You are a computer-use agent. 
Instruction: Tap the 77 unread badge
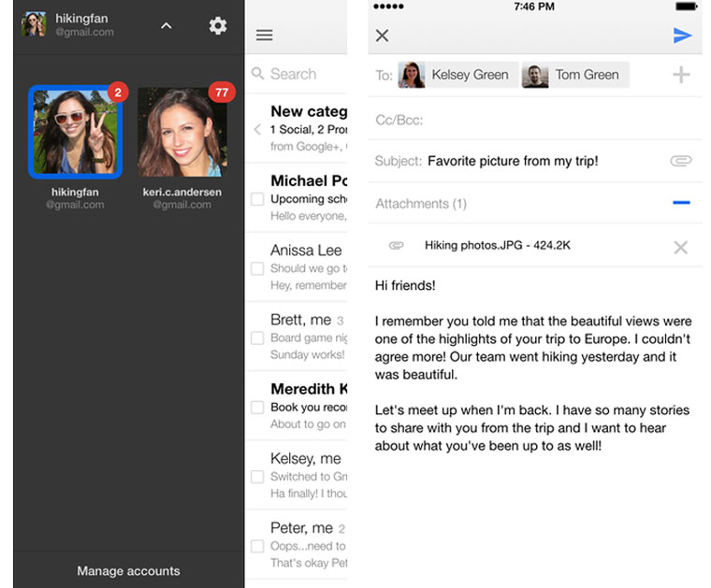222,93
